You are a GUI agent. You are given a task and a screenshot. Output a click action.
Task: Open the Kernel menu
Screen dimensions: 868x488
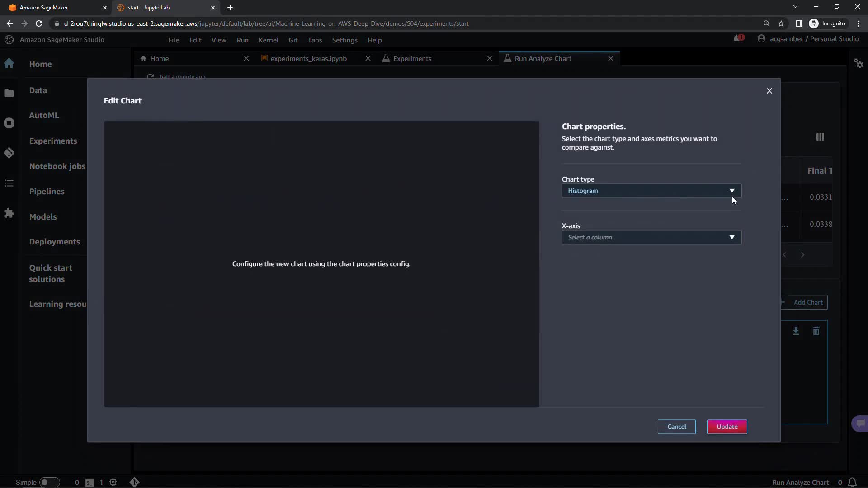coord(268,40)
